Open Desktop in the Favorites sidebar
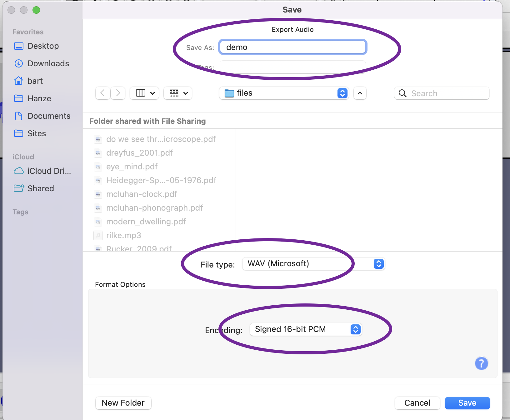 pyautogui.click(x=43, y=46)
